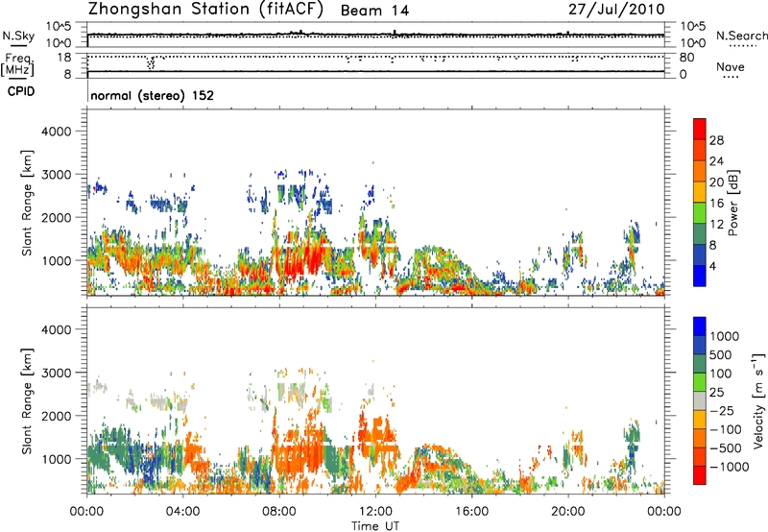
Task: Select the 3000 tick of velocity panel
Action: pos(56,373)
